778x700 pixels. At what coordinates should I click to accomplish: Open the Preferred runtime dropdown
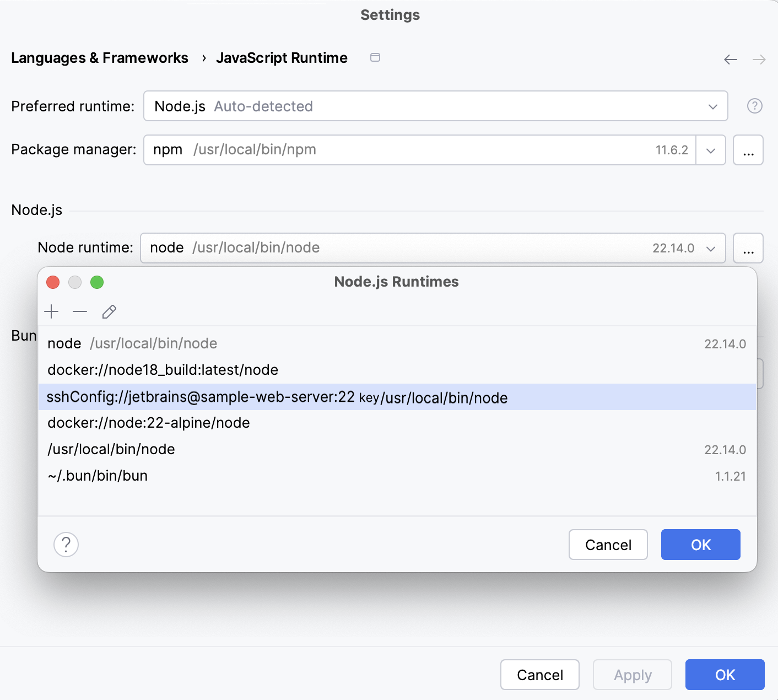point(712,106)
